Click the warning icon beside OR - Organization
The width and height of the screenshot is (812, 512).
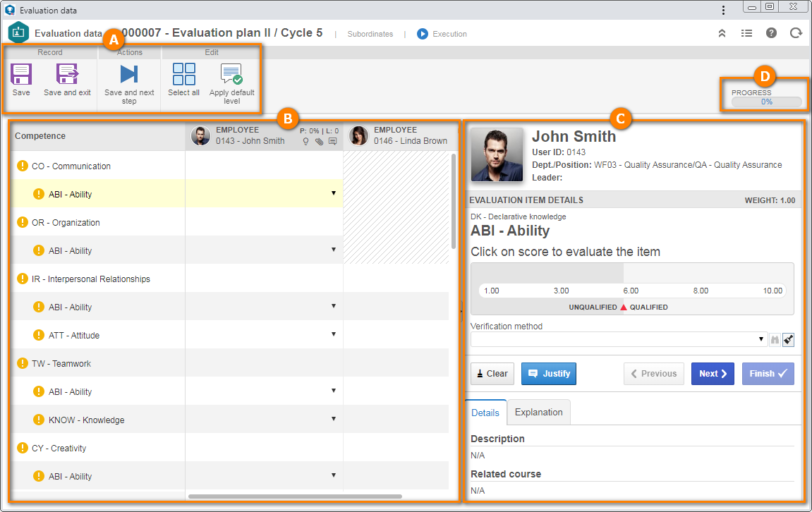[x=23, y=222]
